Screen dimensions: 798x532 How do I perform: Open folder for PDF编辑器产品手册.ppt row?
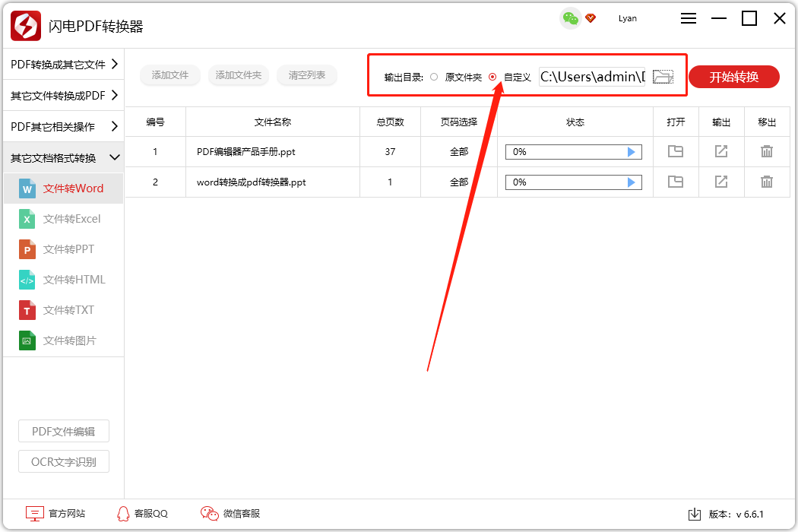pos(676,151)
